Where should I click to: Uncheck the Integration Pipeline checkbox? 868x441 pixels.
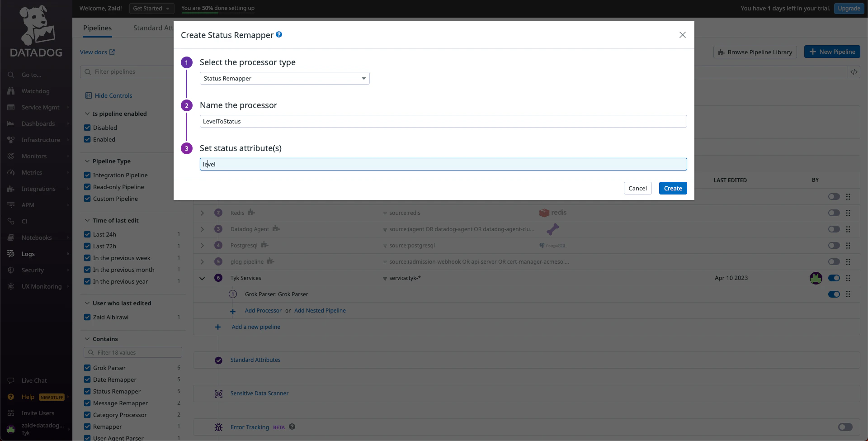click(x=87, y=175)
